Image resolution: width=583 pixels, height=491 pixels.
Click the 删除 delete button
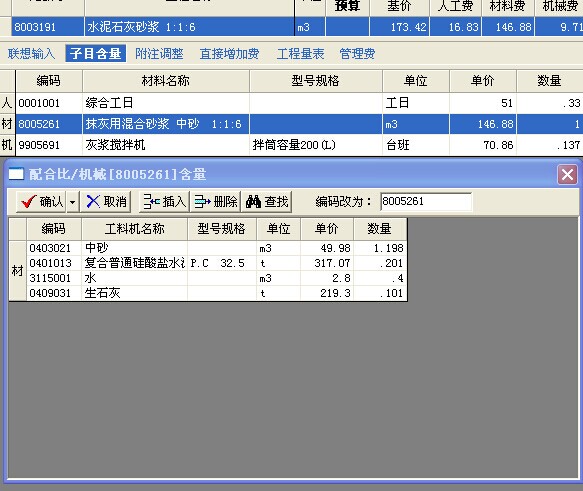216,202
